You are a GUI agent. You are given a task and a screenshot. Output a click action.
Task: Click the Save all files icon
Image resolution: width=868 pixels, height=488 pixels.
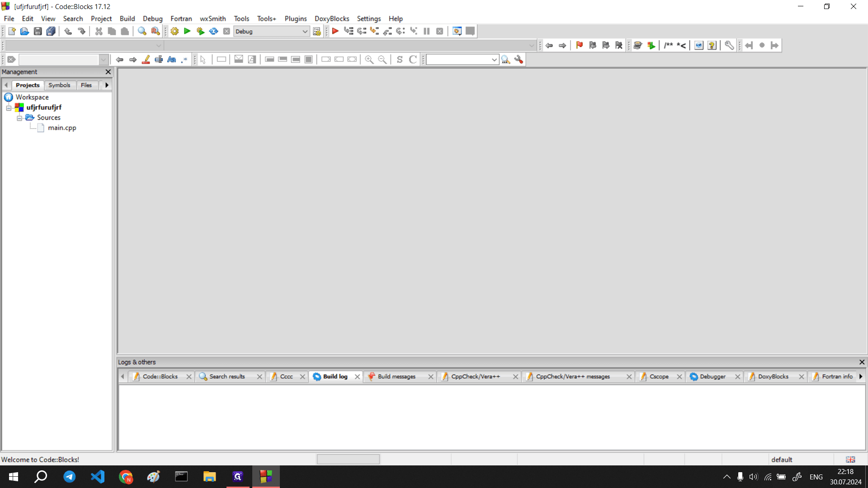[x=51, y=31]
